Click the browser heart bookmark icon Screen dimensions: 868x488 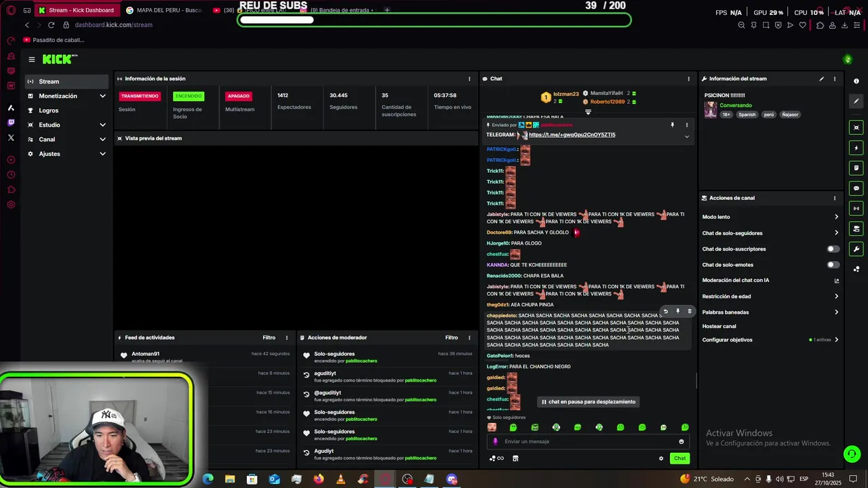tap(803, 25)
